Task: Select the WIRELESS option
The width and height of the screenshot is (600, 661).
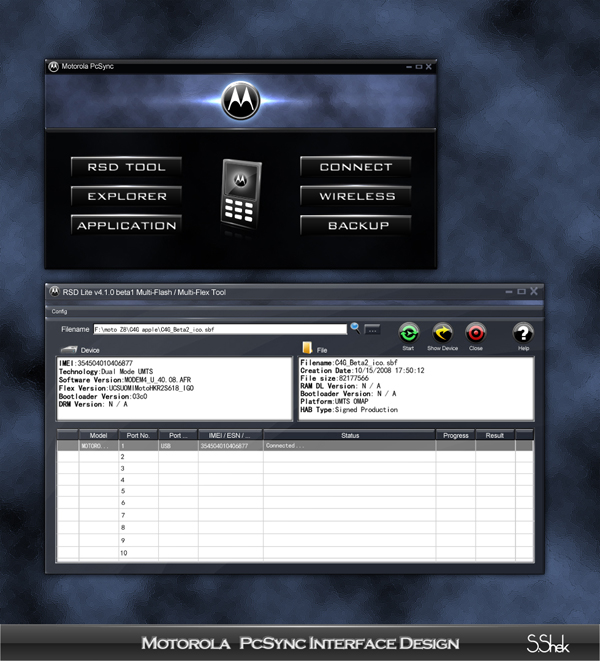Action: tap(357, 196)
